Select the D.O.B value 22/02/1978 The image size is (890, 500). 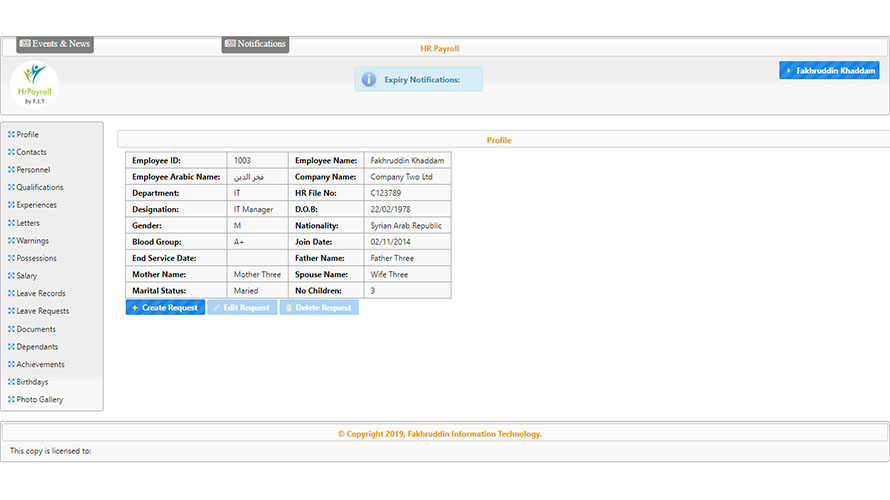(x=391, y=209)
